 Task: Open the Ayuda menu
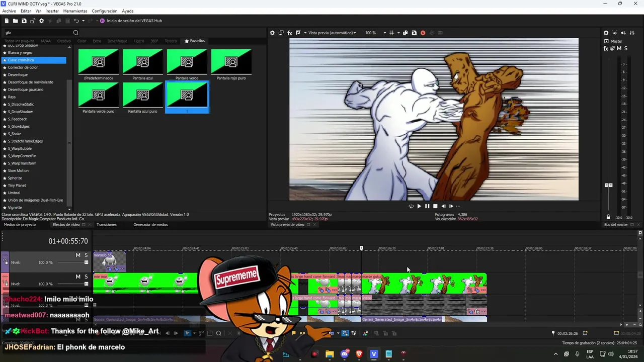[128, 11]
